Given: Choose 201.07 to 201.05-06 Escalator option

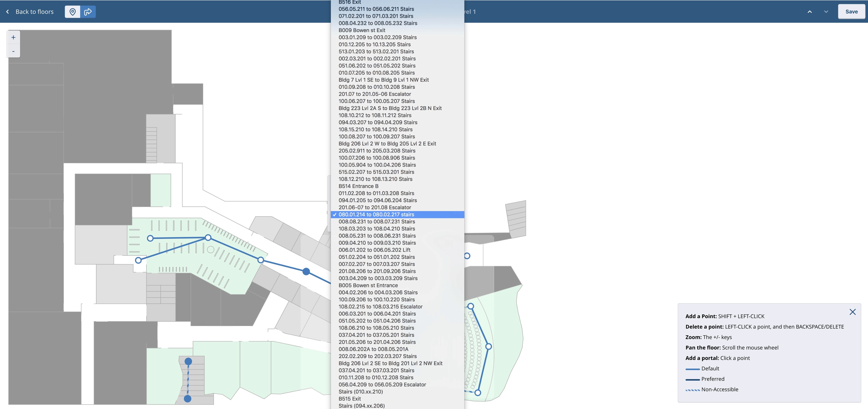Looking at the screenshot, I should pyautogui.click(x=374, y=94).
